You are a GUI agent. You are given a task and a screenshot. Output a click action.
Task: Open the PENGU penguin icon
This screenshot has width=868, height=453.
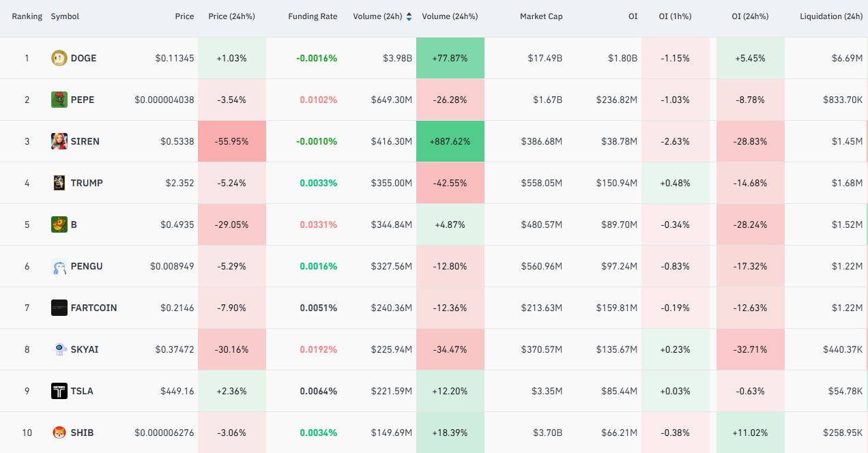pyautogui.click(x=59, y=266)
